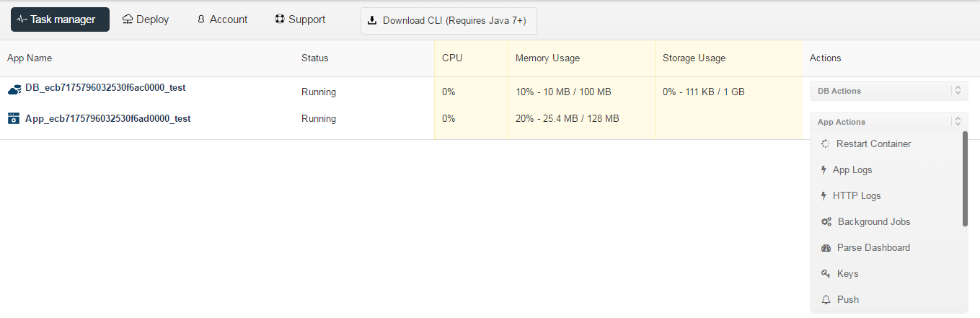The width and height of the screenshot is (980, 318).
Task: Click the app container icon beside App_ecb7175796032530f6ad0000_test
Action: (x=13, y=118)
